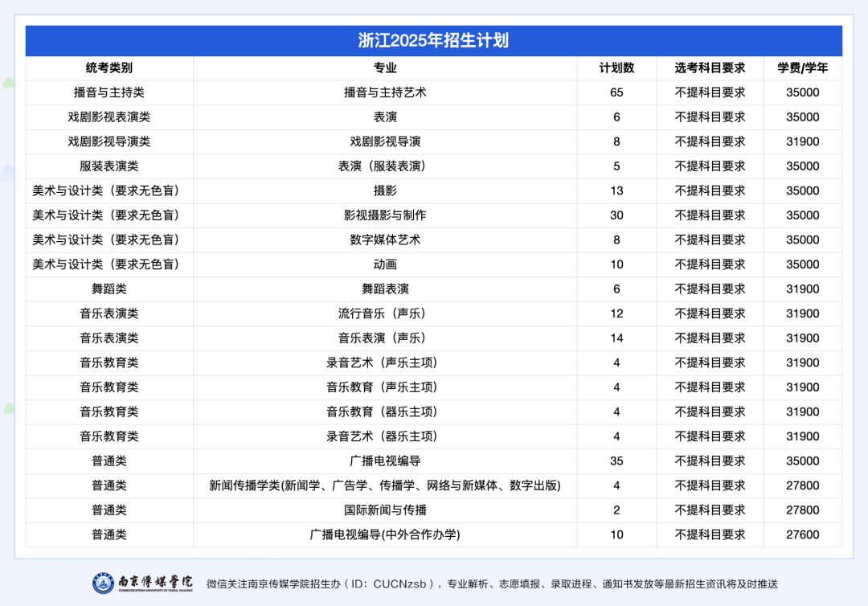Select the 数字媒体艺术 major cell
The width and height of the screenshot is (868, 606).
tap(385, 240)
